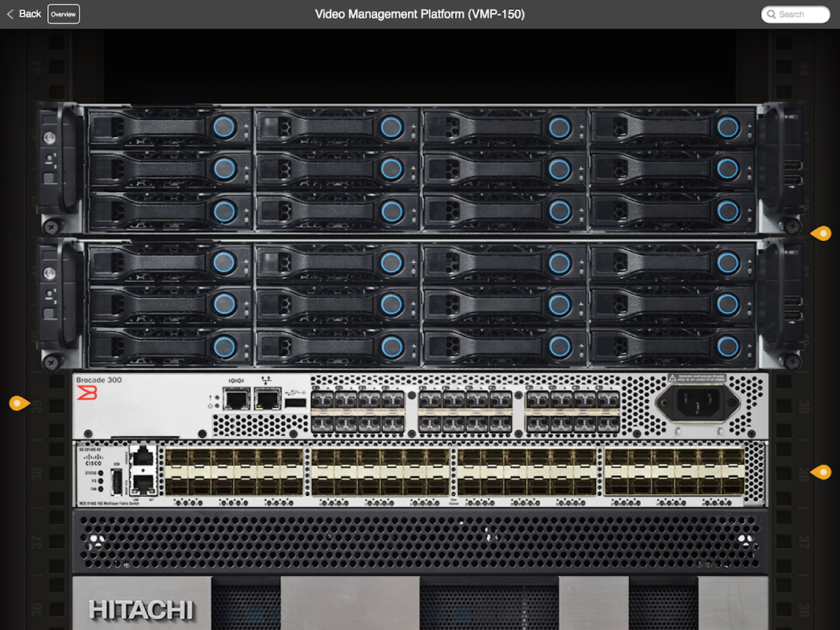This screenshot has height=630, width=840.
Task: Click the top-right drive bay of the upper server
Action: click(x=673, y=128)
